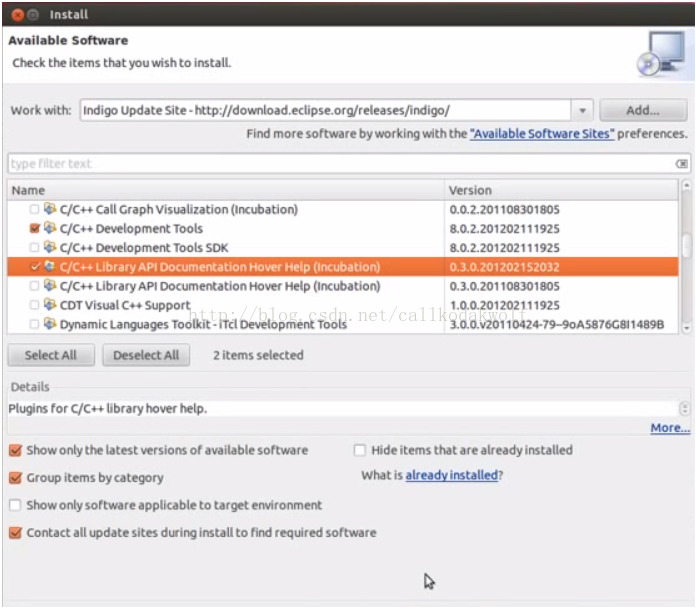This screenshot has height=609, width=696.
Task: Toggle Show only the latest versions option
Action: coord(15,451)
